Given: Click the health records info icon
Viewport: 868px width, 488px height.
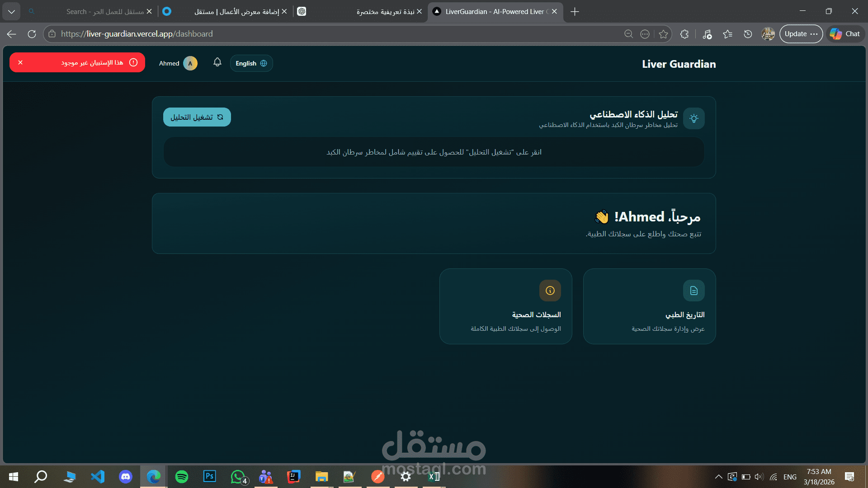Looking at the screenshot, I should (550, 291).
